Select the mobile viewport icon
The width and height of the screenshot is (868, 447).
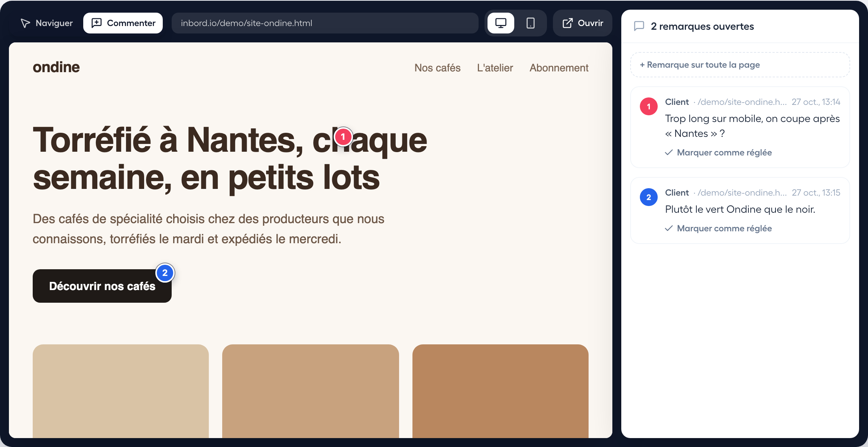point(531,23)
